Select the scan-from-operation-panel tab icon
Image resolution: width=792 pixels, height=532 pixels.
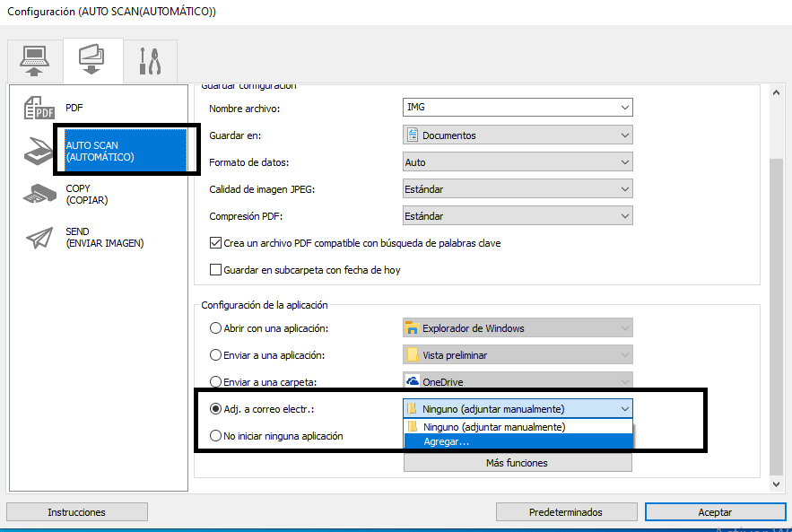pyautogui.click(x=92, y=60)
